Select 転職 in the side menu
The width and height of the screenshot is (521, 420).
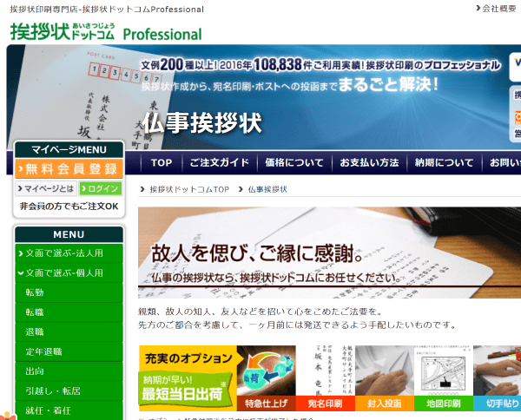click(x=69, y=312)
